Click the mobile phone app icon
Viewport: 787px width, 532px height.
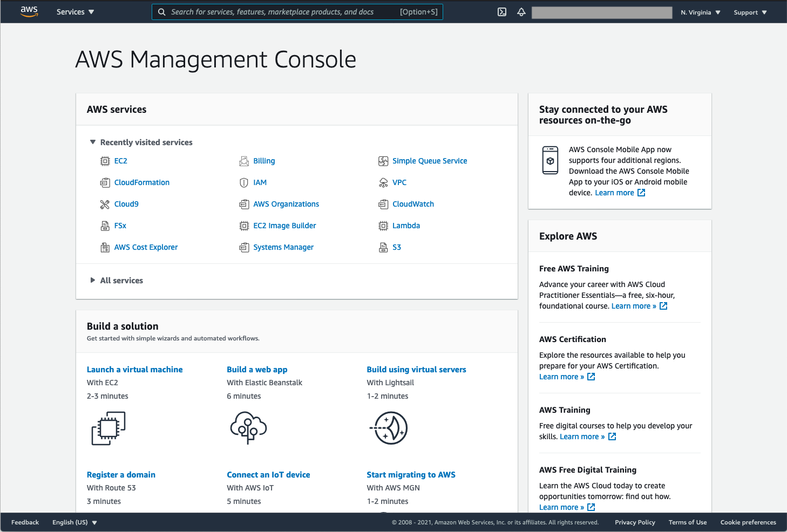point(550,160)
